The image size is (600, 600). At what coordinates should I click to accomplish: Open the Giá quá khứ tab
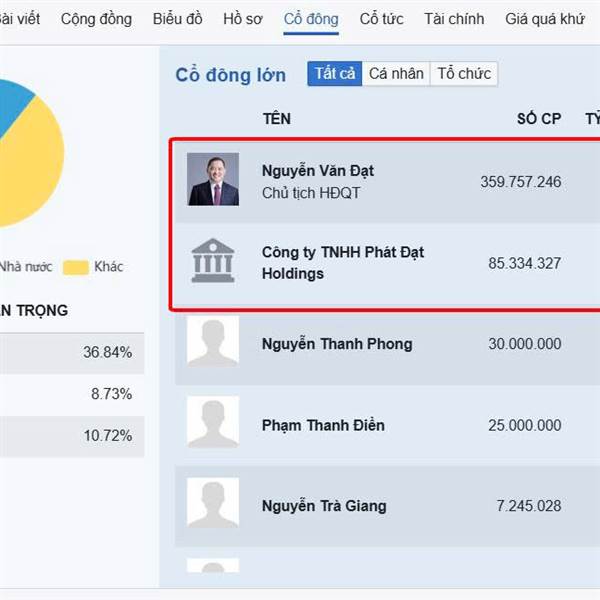(545, 19)
